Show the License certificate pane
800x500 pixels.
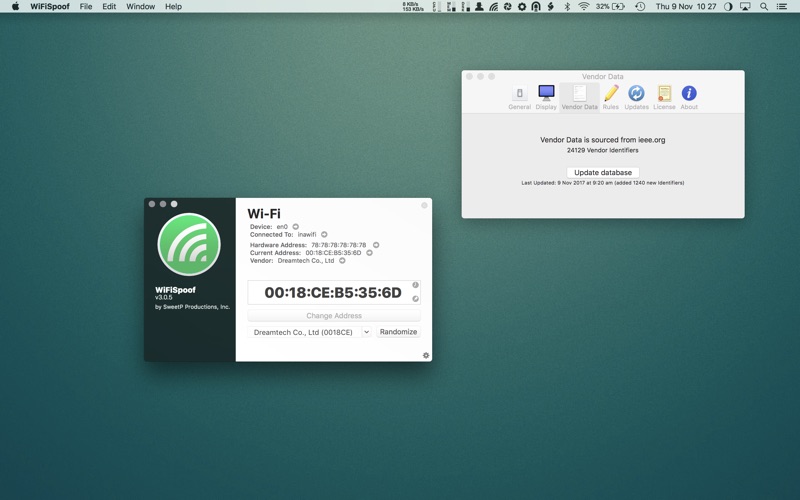[664, 97]
